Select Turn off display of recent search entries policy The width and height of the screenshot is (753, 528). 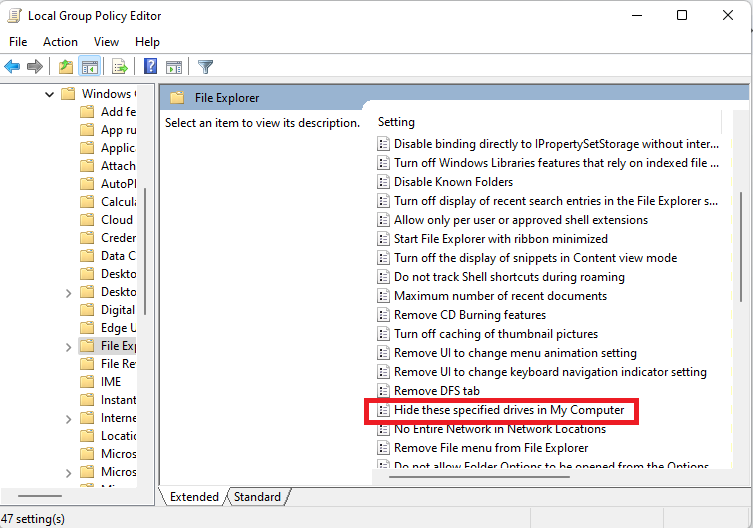556,201
